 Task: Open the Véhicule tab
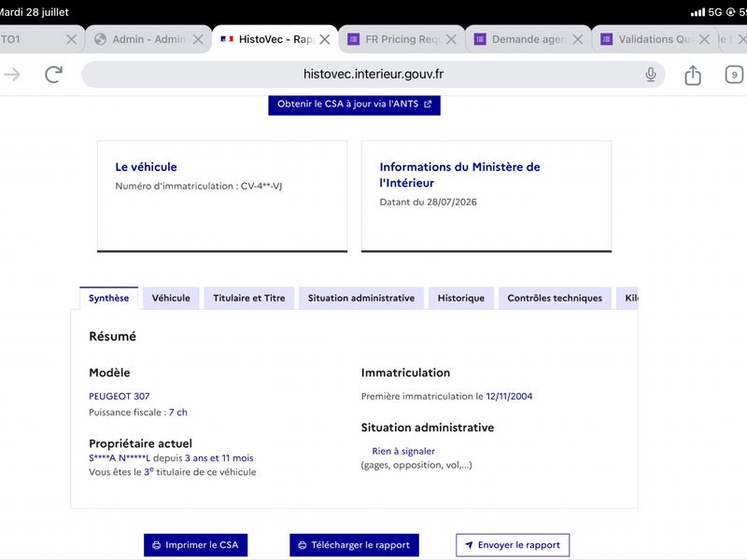point(171,298)
